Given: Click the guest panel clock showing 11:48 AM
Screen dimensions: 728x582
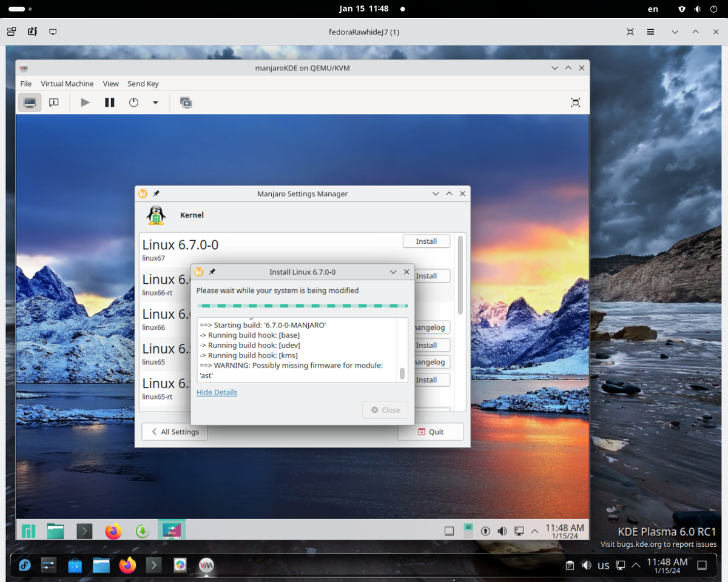Looking at the screenshot, I should [x=564, y=531].
